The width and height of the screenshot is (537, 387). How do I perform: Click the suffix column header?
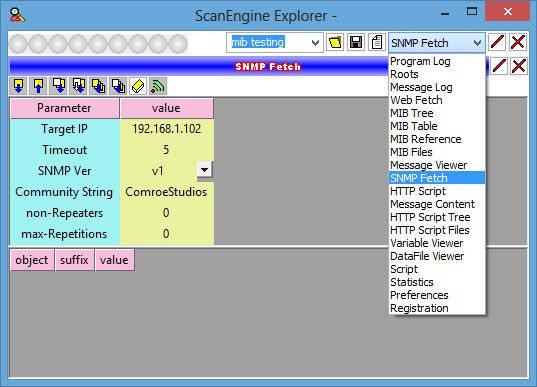click(74, 260)
